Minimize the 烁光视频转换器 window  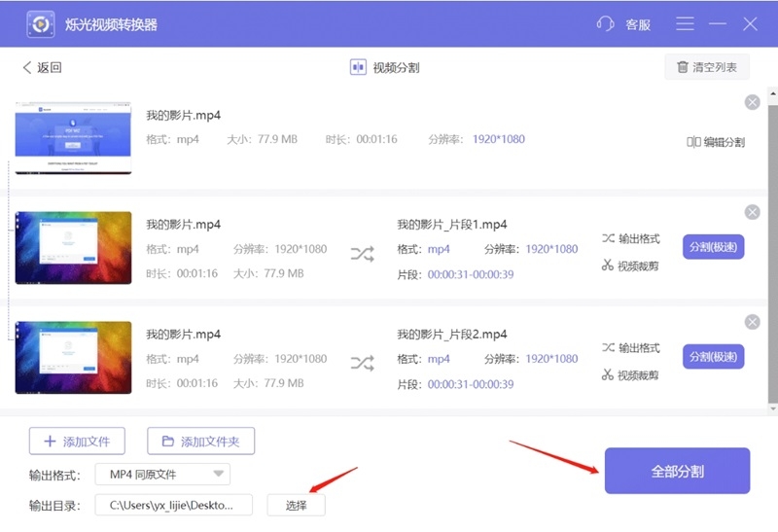718,23
